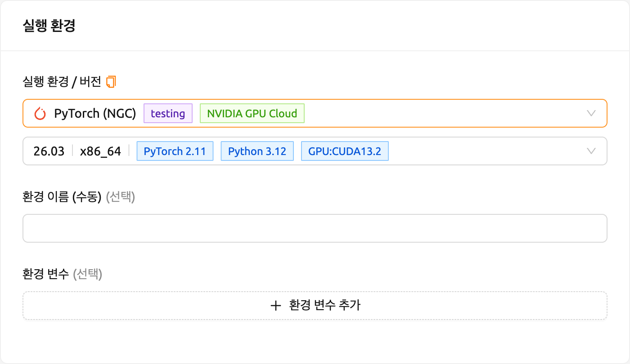Click the 환경 변수 (선택) label
630x364 pixels.
tap(63, 274)
